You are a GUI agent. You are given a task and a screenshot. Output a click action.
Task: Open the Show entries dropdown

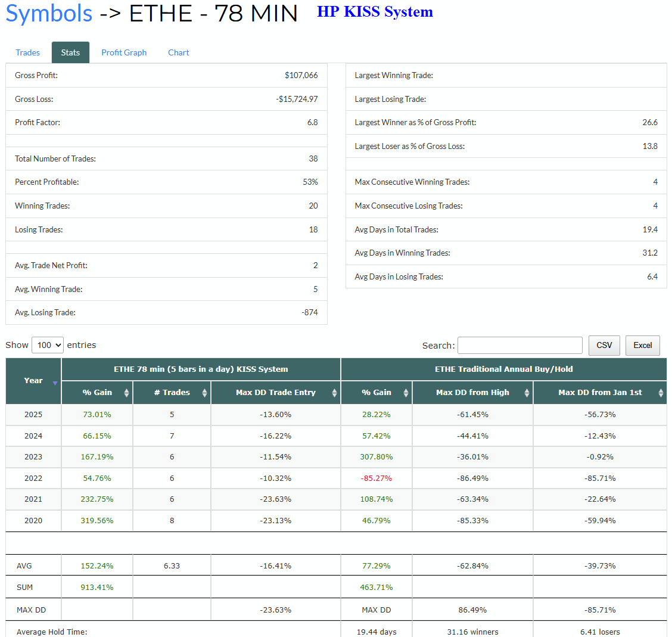[x=48, y=345]
